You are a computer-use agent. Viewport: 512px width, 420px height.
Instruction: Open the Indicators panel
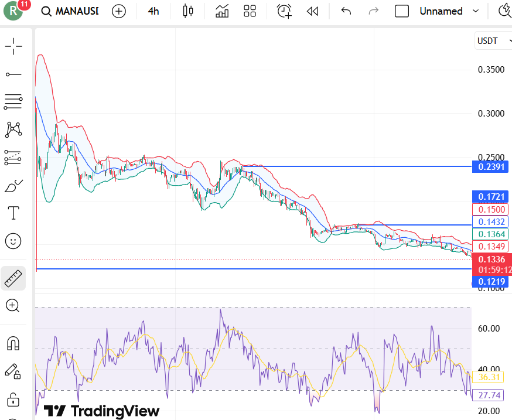click(x=221, y=11)
